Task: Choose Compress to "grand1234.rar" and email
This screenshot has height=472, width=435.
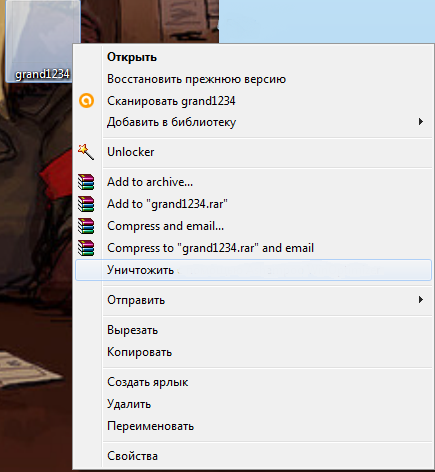Action: pyautogui.click(x=253, y=248)
